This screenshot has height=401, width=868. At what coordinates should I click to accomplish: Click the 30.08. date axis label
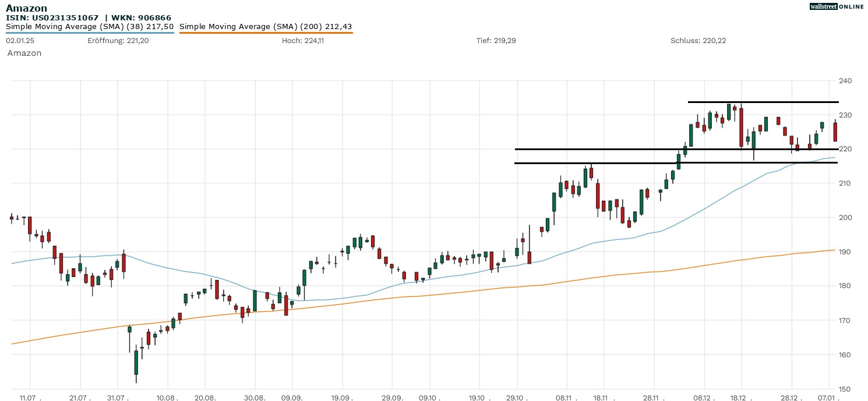click(x=255, y=398)
